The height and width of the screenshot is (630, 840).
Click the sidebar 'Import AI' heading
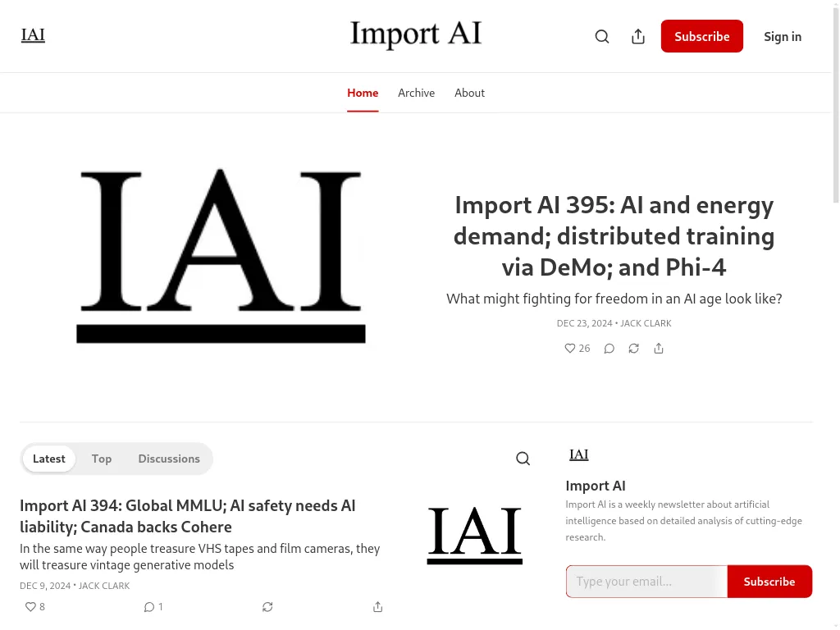[x=596, y=486]
